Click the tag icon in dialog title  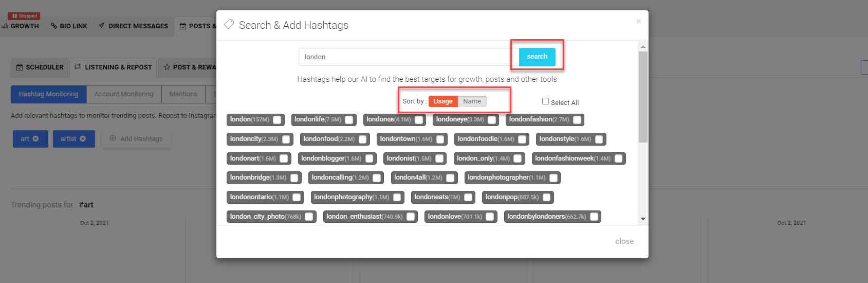point(229,25)
